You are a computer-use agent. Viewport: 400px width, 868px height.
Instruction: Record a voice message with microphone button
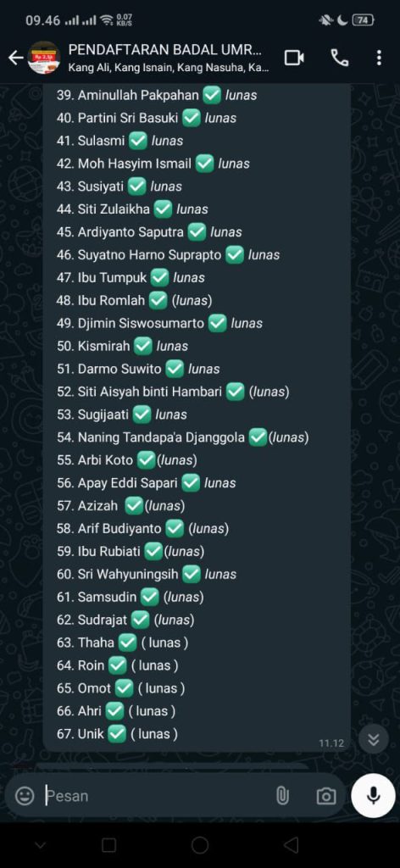coord(374,795)
